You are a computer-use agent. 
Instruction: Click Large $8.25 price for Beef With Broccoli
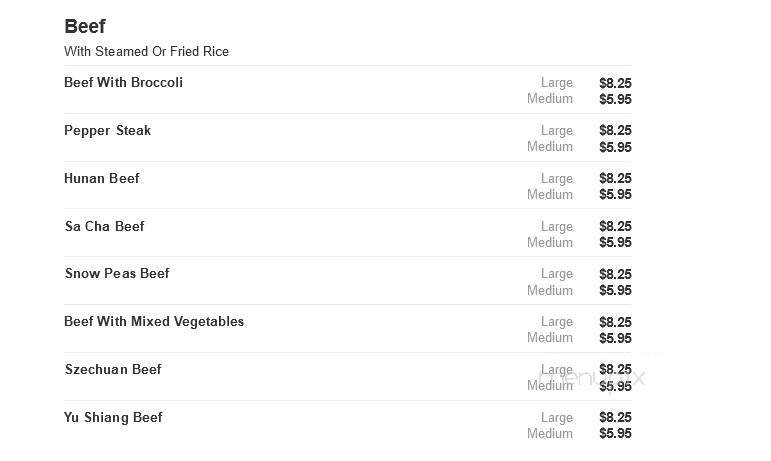pos(615,83)
